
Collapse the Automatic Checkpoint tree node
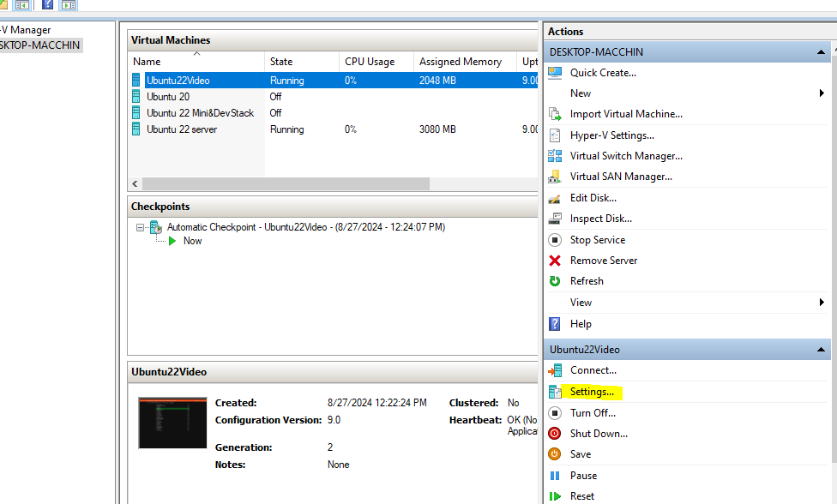click(x=141, y=227)
